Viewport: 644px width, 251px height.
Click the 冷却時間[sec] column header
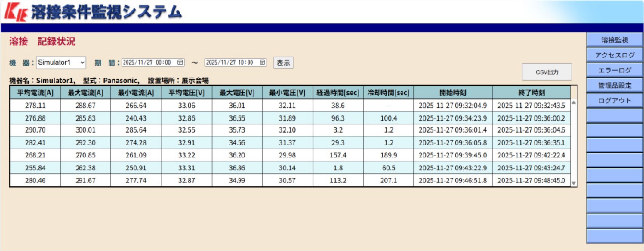pos(388,93)
